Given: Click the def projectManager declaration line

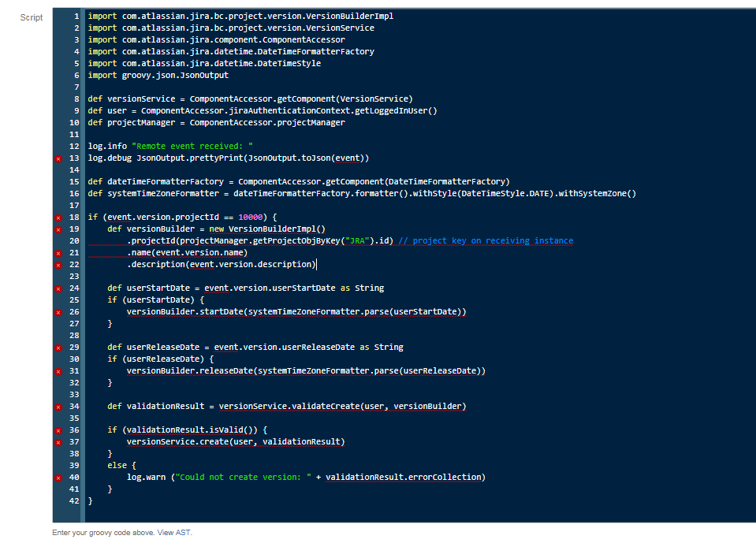Looking at the screenshot, I should click(217, 122).
